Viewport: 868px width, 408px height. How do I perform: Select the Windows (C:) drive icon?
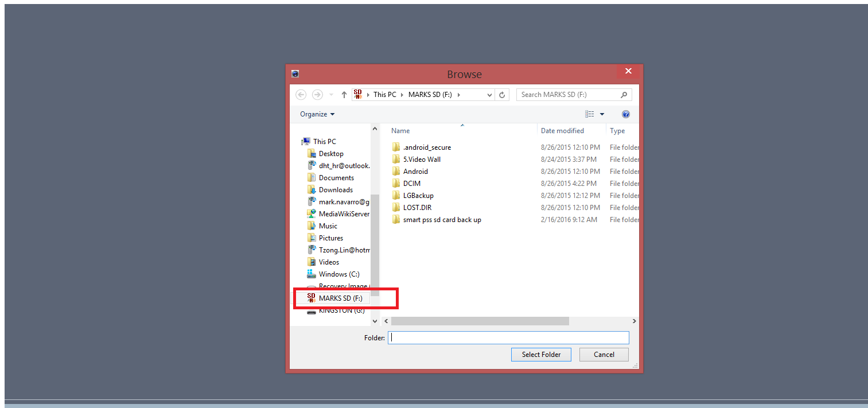[312, 274]
